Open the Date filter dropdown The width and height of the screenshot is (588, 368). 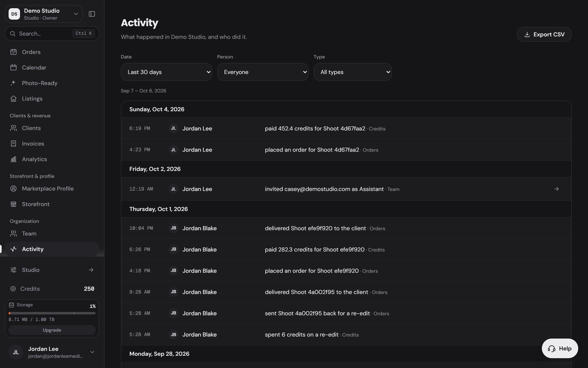coord(166,72)
